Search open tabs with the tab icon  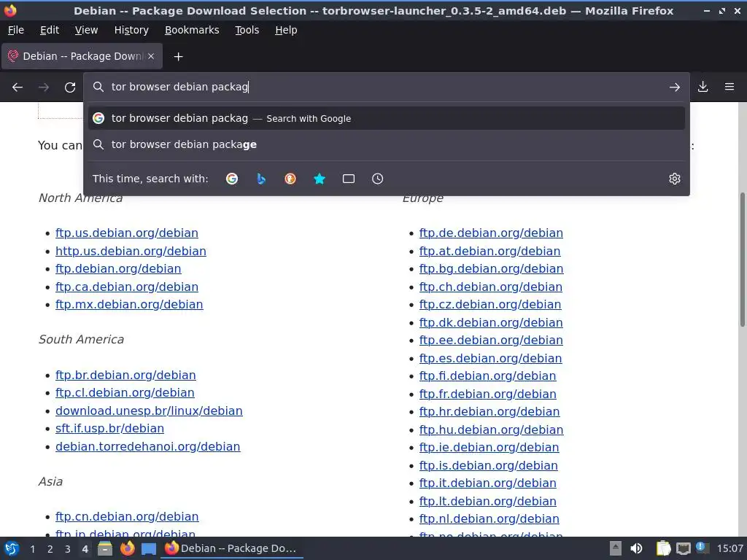(349, 179)
